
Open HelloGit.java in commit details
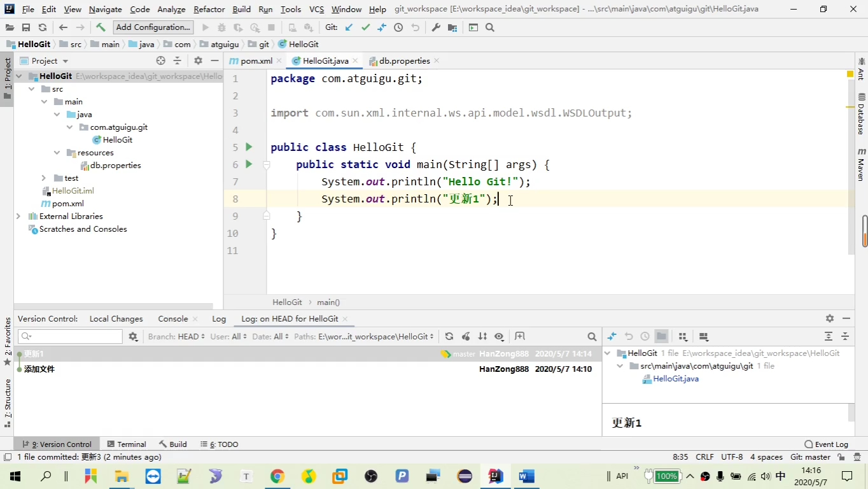pos(676,379)
